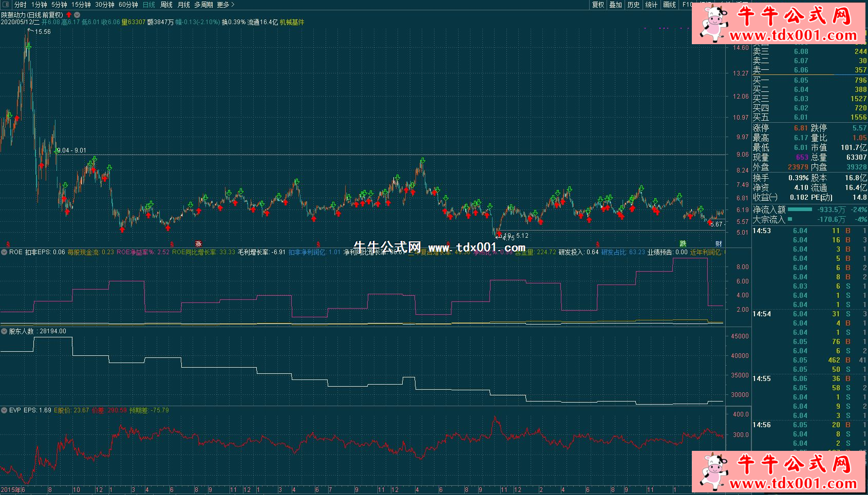
Task: Click the 毛利增长率: -6.91 label
Action: 261,252
